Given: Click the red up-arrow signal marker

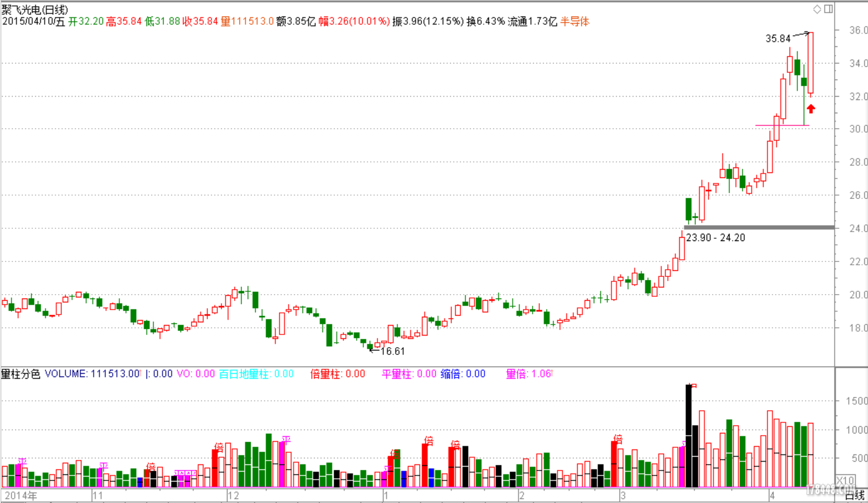Looking at the screenshot, I should pos(811,109).
